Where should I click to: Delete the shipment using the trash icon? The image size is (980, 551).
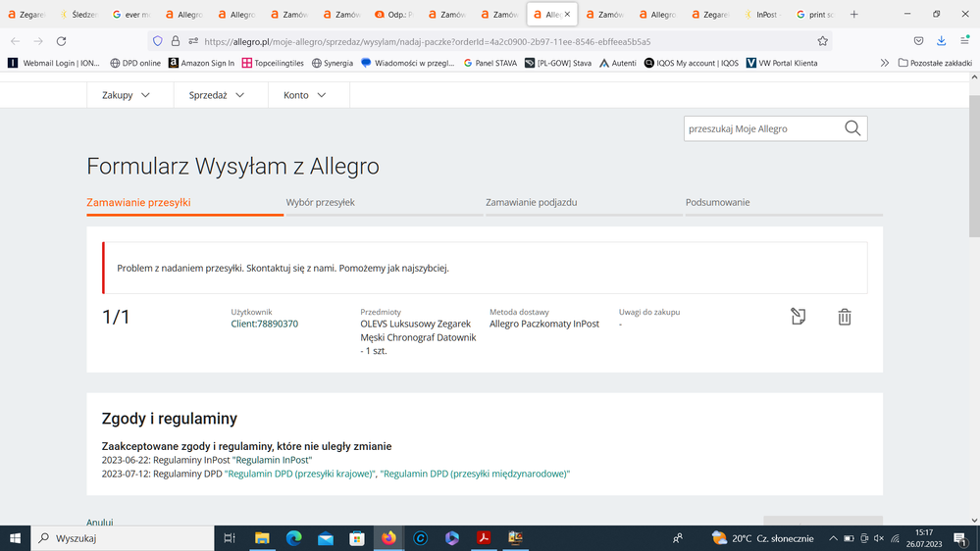click(845, 317)
